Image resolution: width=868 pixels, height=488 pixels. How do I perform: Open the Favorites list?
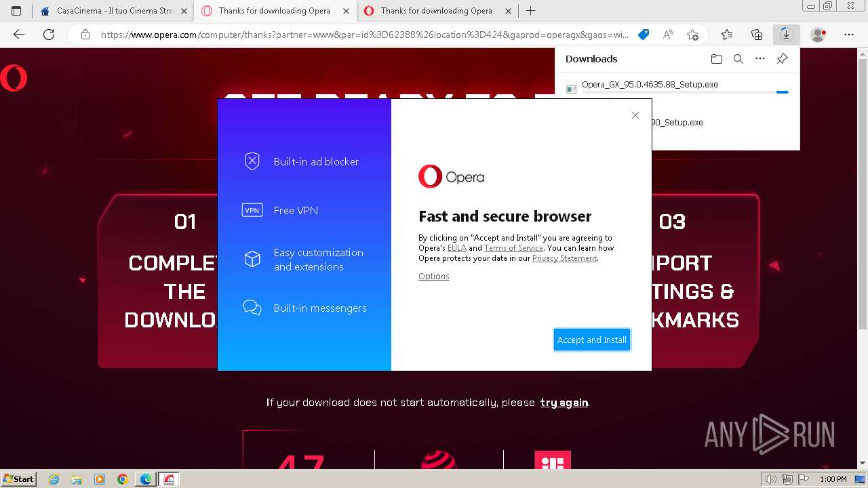(727, 35)
